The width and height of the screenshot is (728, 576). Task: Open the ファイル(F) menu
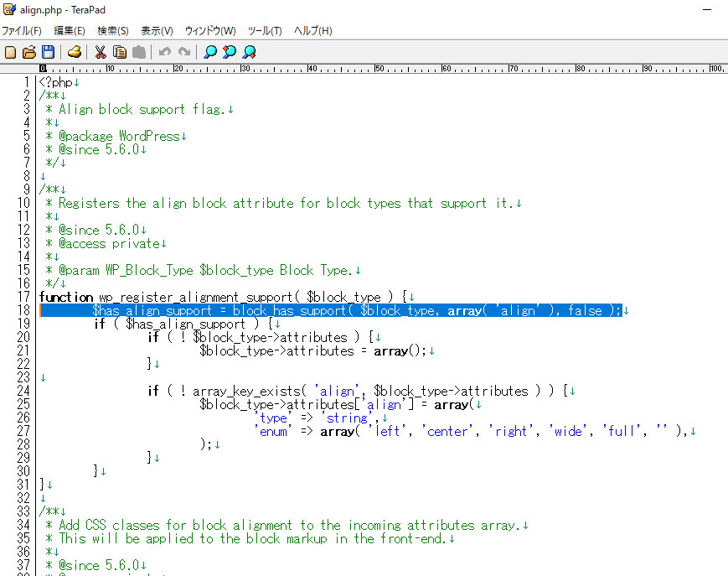click(22, 31)
